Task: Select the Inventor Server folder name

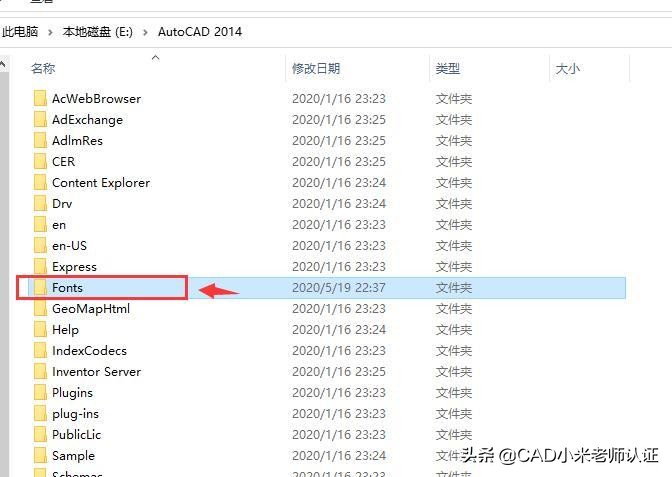Action: [96, 372]
